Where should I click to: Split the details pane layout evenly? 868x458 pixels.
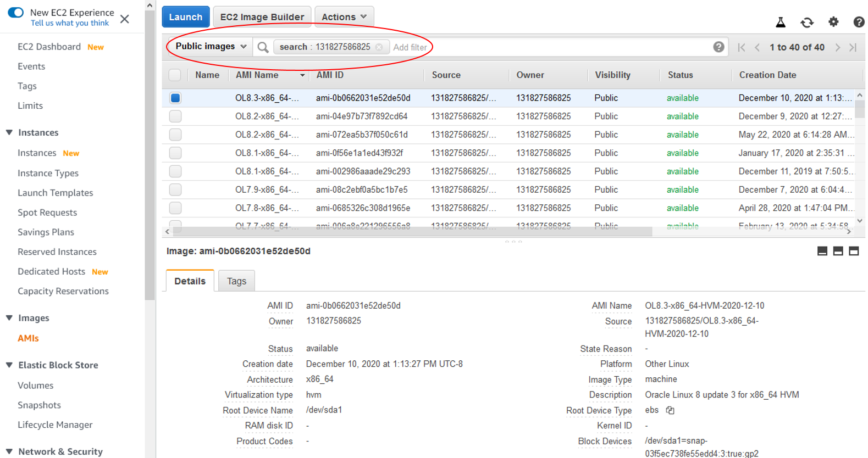838,251
